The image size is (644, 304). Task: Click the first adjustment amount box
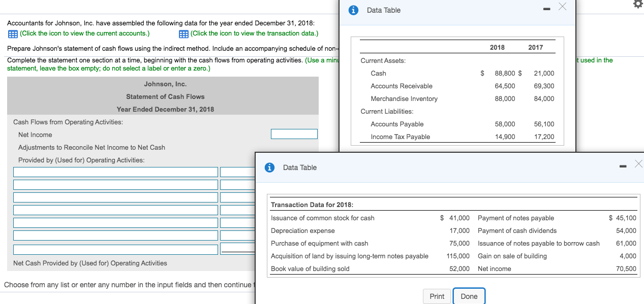point(238,172)
